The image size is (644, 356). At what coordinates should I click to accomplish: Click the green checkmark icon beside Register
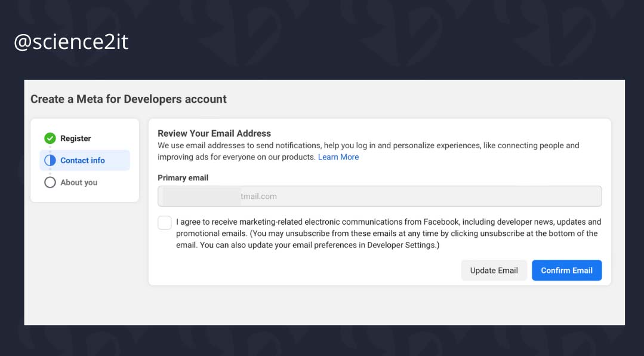click(50, 139)
